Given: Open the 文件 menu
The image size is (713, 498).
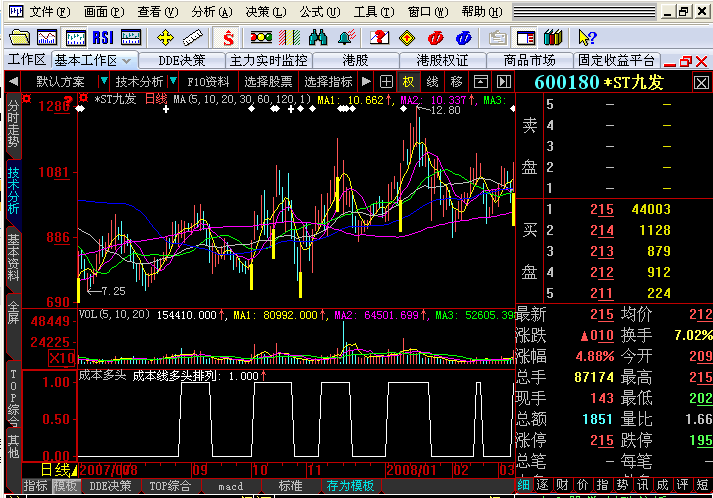Looking at the screenshot, I should click(x=50, y=12).
